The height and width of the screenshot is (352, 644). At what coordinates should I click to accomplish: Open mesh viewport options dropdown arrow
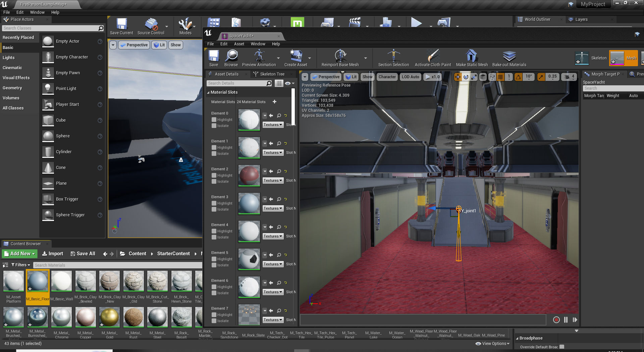point(305,77)
